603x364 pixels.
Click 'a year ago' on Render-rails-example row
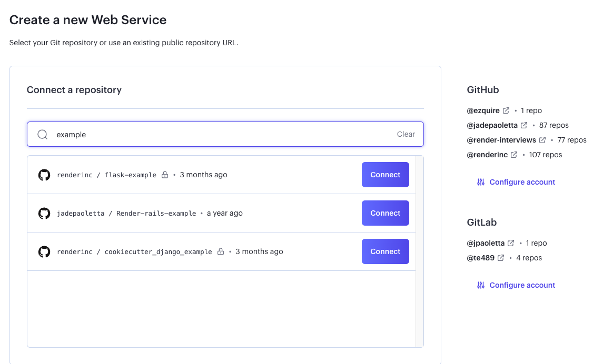[224, 213]
